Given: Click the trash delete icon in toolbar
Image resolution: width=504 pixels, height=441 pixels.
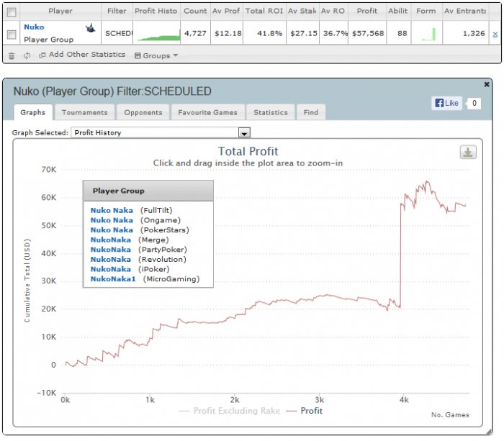Looking at the screenshot, I should pyautogui.click(x=12, y=56).
